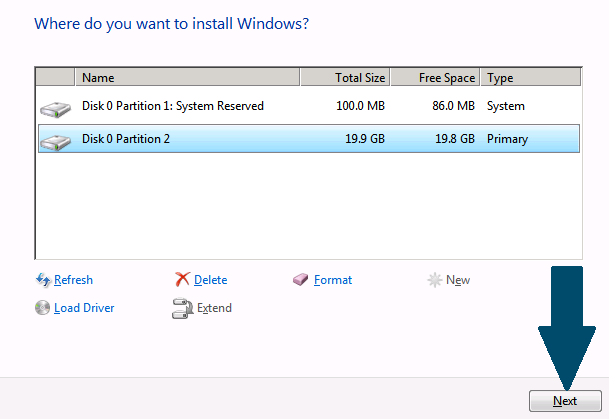
Task: Select Disk 0 Partition 1: System Reserved row
Action: click(x=309, y=106)
